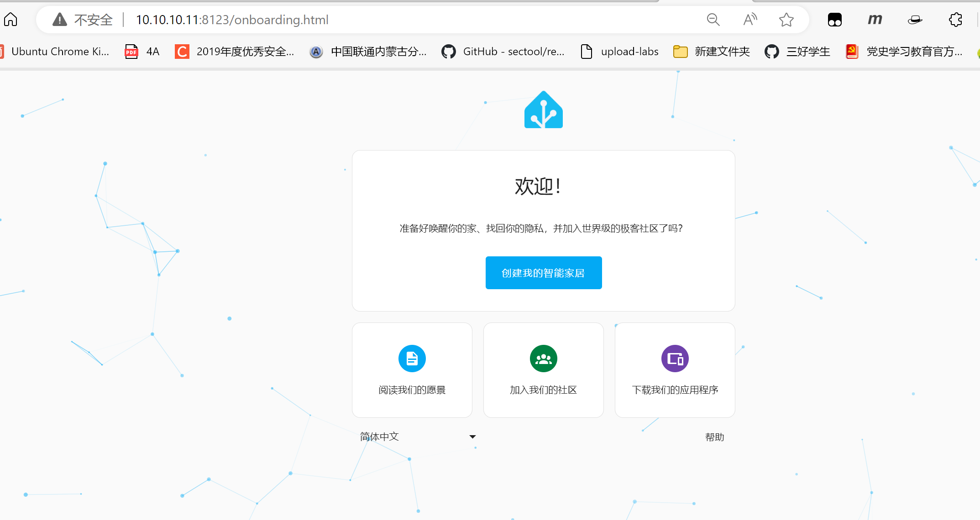
Task: Click the 欢迎! heading text
Action: tap(538, 187)
